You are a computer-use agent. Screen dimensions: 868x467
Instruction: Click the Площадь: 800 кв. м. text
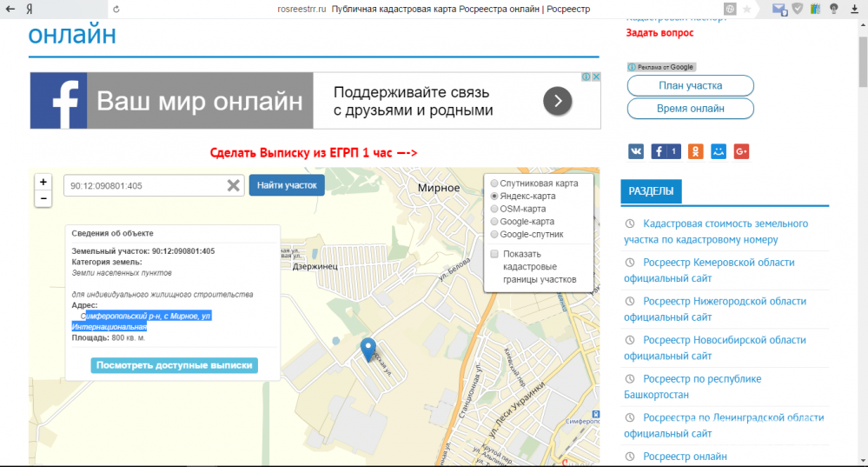108,337
